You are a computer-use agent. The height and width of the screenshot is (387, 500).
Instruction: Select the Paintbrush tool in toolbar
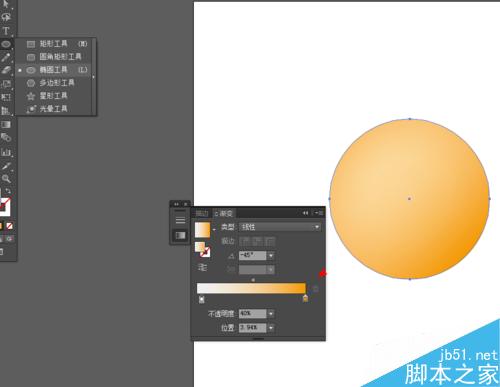click(x=6, y=57)
